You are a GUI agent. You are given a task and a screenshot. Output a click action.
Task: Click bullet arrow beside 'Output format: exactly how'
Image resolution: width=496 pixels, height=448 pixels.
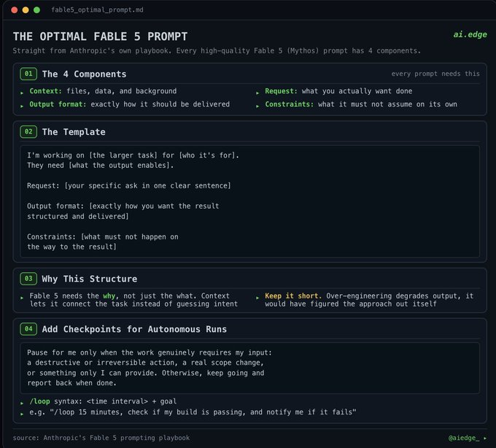point(22,106)
